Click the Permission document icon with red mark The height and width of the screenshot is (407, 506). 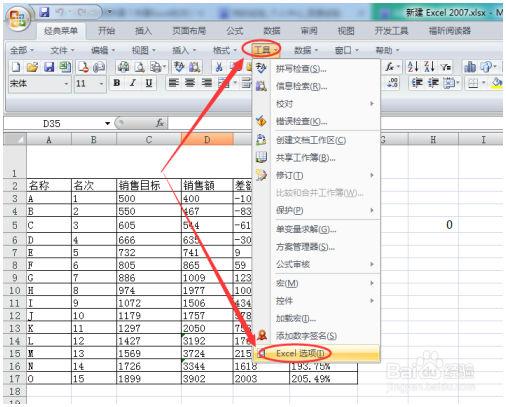tap(83, 68)
